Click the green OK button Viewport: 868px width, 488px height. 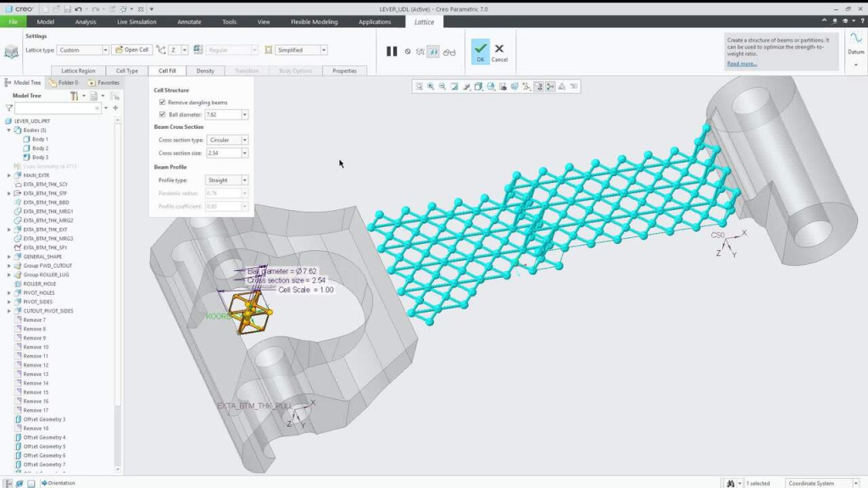click(x=480, y=51)
